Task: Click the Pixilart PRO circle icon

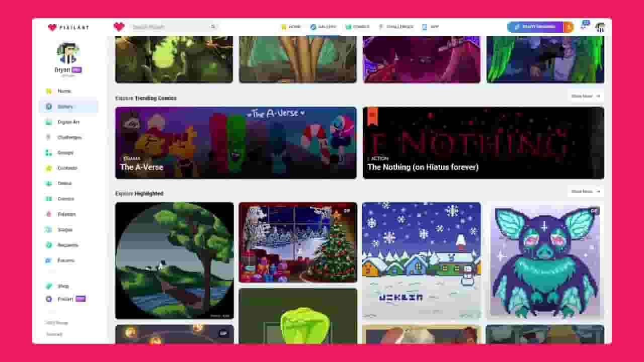Action: coord(49,299)
